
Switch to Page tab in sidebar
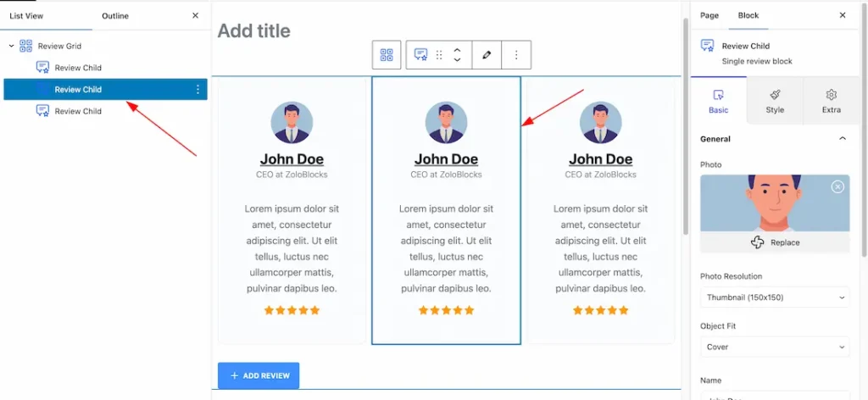point(709,15)
